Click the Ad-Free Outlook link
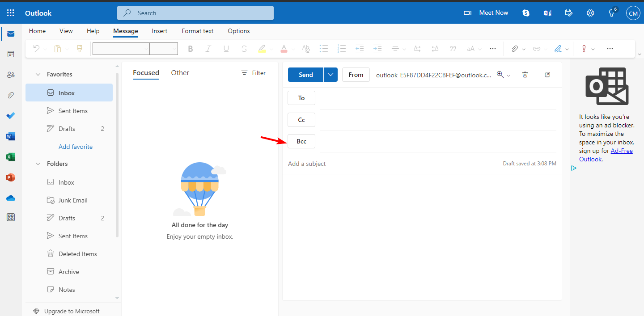 click(x=622, y=151)
